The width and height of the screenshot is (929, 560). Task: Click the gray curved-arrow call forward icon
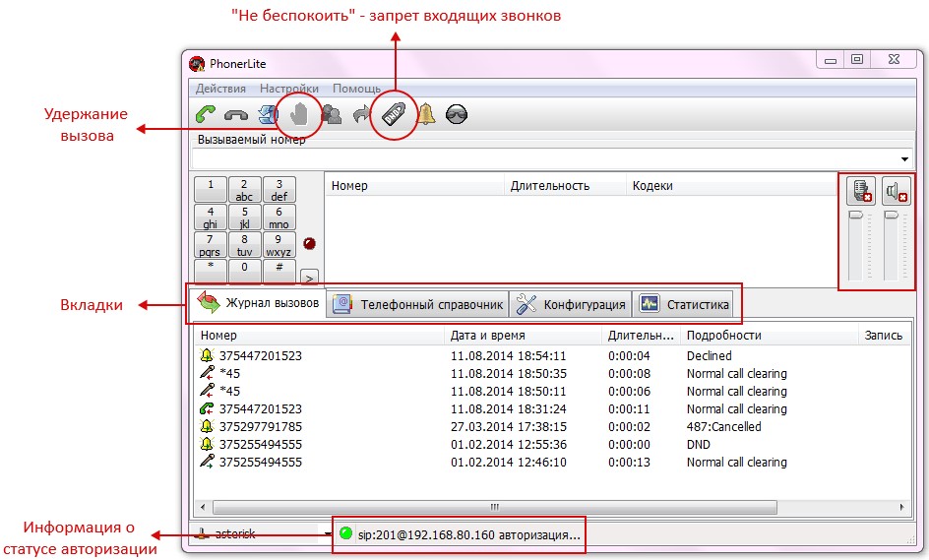pos(361,114)
